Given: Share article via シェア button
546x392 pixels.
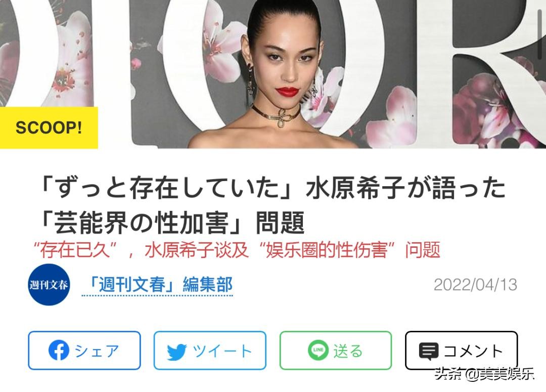Looking at the screenshot, I should 84,350.
